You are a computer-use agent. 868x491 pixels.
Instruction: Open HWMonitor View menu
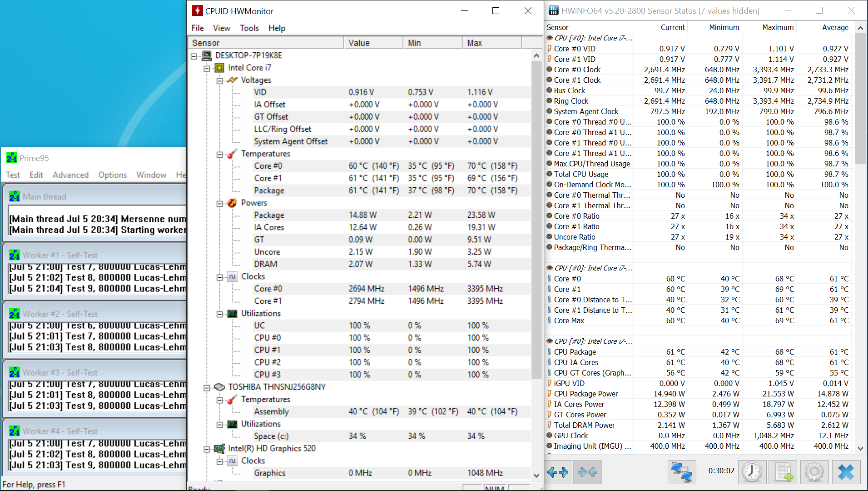click(x=222, y=28)
